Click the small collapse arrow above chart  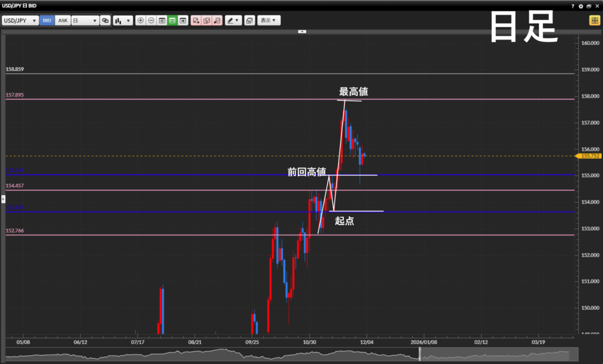pos(301,31)
